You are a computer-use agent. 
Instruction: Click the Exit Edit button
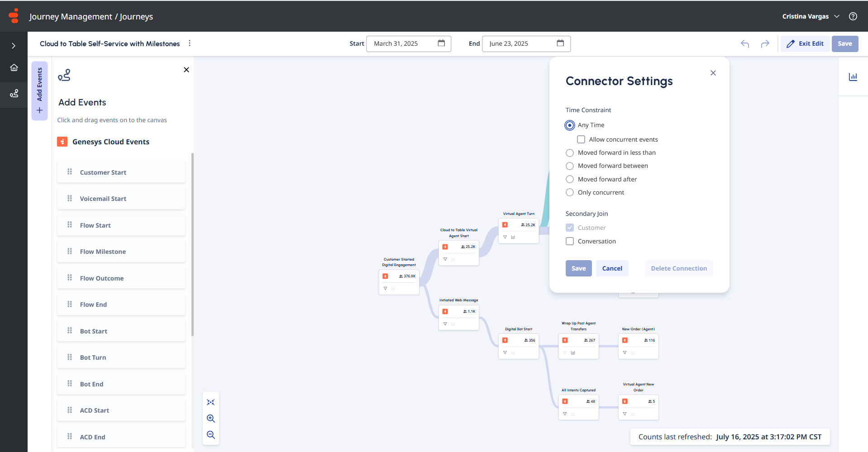805,43
